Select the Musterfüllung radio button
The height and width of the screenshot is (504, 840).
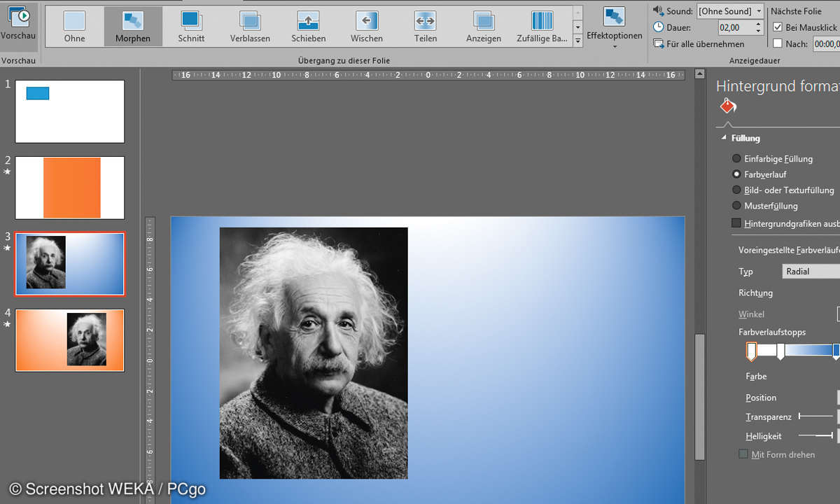[x=736, y=206]
